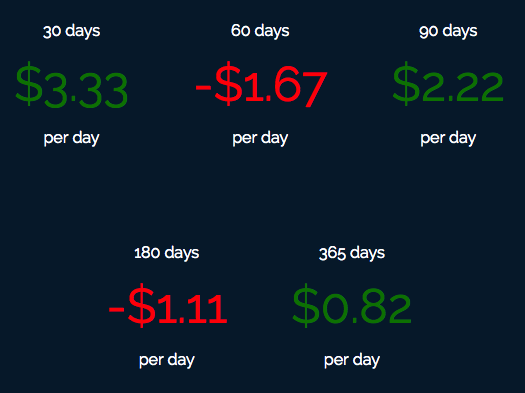Viewport: 525px width, 393px height.
Task: Select the 60 days label
Action: [x=260, y=31]
